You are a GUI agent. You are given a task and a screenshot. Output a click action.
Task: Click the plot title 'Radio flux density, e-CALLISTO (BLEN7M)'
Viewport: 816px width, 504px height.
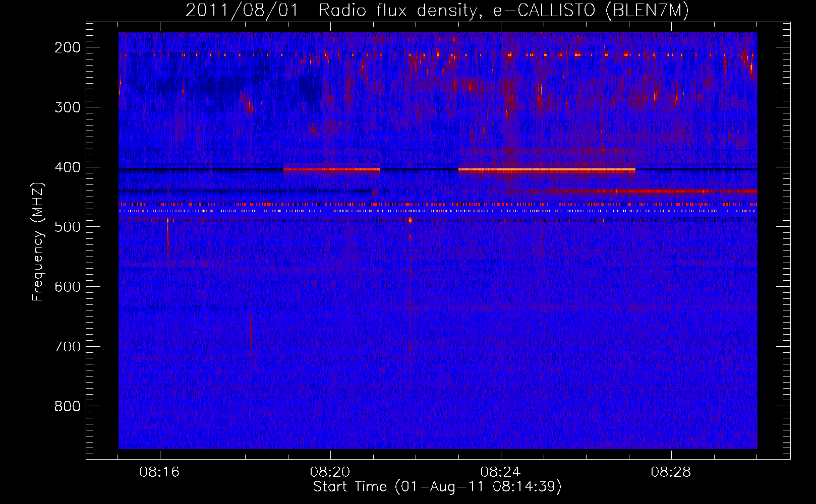(x=504, y=11)
